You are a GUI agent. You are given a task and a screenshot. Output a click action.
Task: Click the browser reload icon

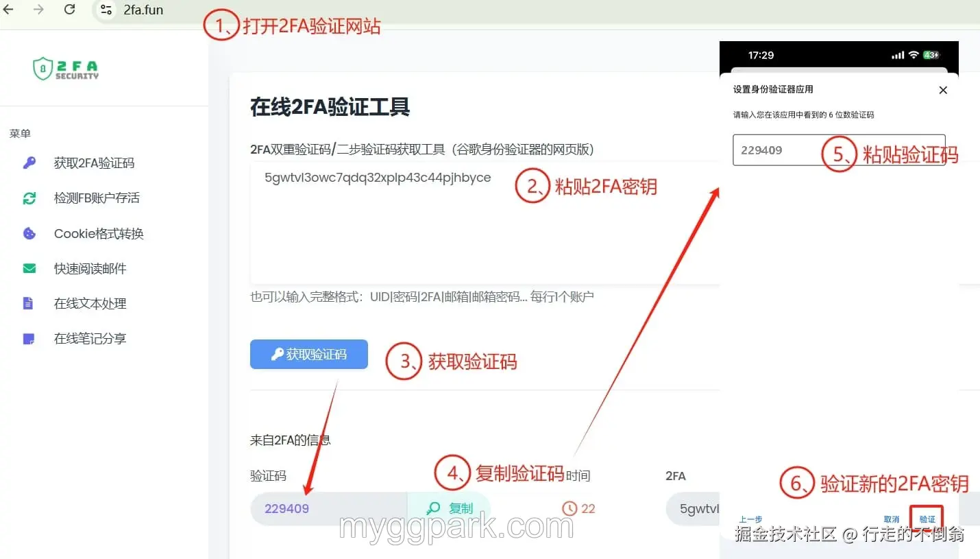[x=69, y=10]
